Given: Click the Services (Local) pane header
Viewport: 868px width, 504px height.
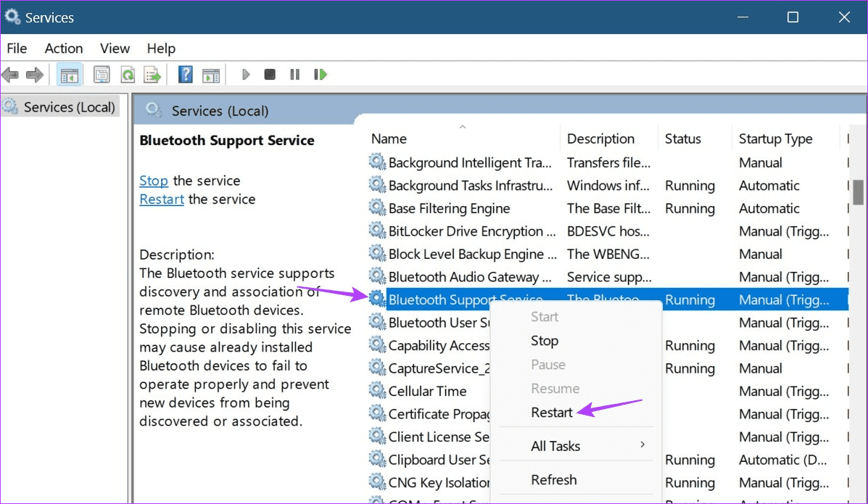Looking at the screenshot, I should point(220,111).
